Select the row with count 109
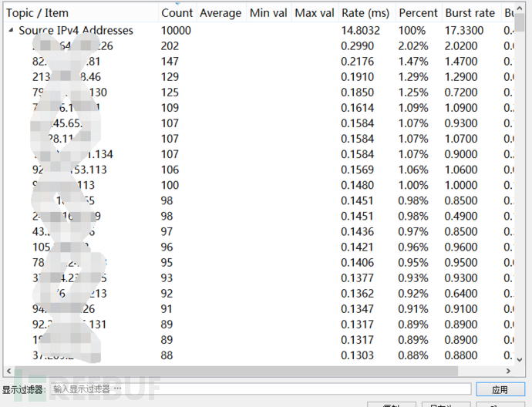Screen dimensions: 532x407 pyautogui.click(x=259, y=108)
